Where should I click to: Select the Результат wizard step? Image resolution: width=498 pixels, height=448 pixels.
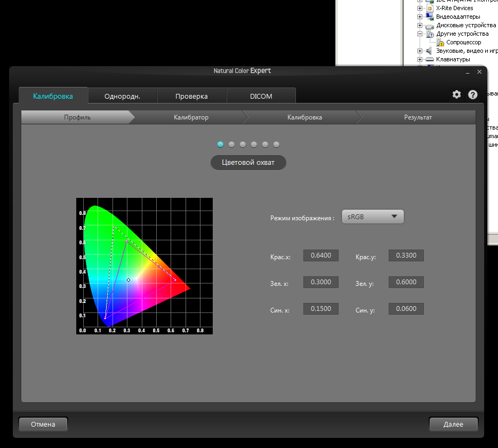418,117
